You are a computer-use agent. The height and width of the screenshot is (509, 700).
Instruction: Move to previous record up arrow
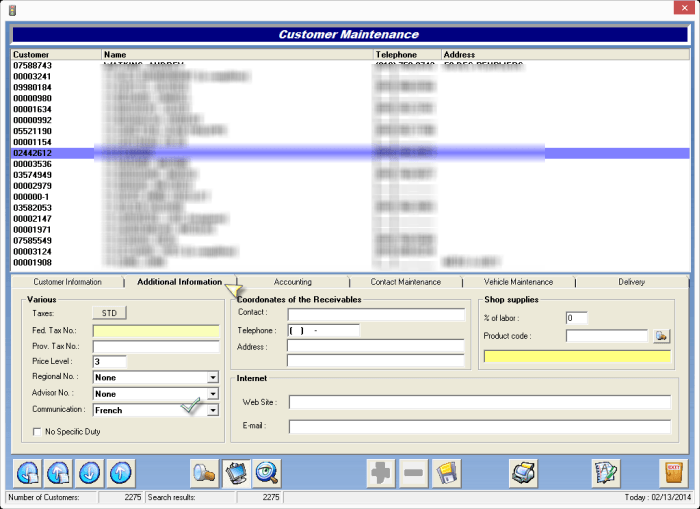[121, 473]
